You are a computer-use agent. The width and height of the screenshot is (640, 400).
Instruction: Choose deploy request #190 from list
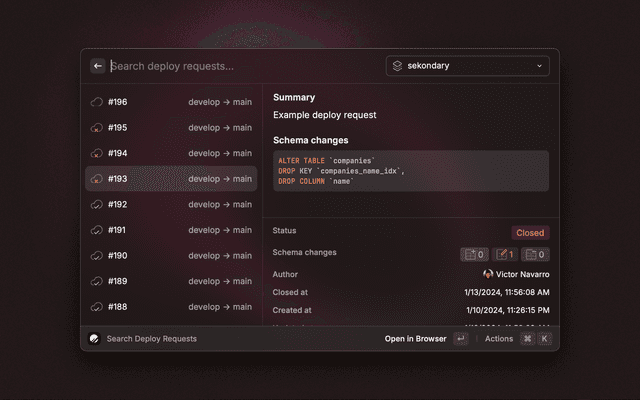[171, 256]
